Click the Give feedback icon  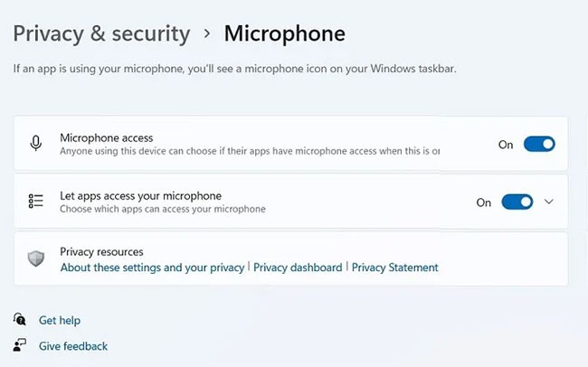tap(20, 345)
